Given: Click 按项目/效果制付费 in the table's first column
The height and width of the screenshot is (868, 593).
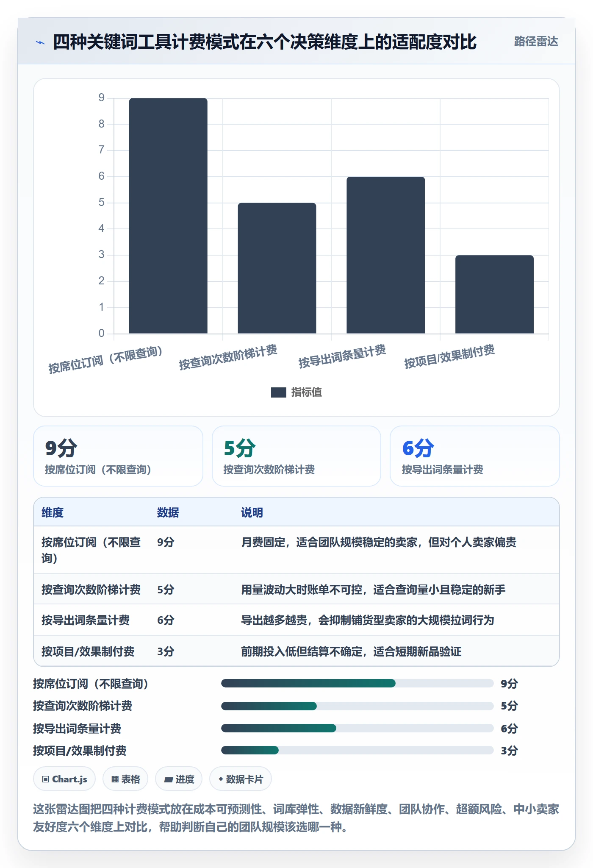Looking at the screenshot, I should [88, 651].
